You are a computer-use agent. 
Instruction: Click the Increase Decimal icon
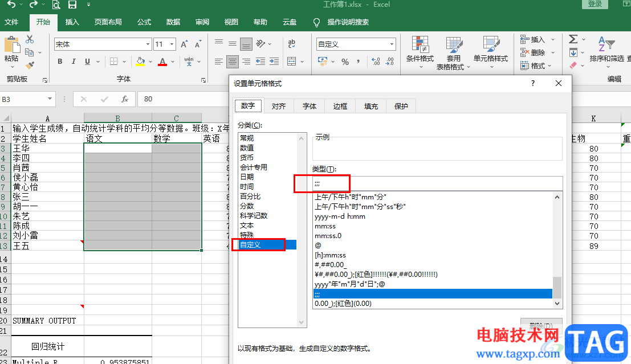[x=376, y=62]
